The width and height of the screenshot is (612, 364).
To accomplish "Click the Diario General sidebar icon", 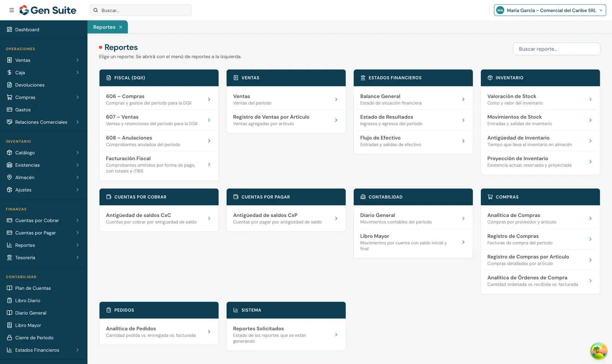I will 10,313.
